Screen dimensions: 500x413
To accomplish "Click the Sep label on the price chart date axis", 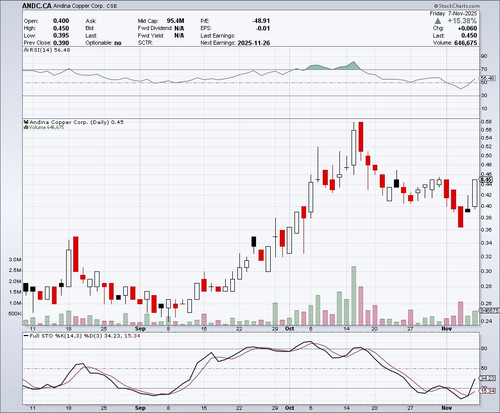I will [140, 329].
